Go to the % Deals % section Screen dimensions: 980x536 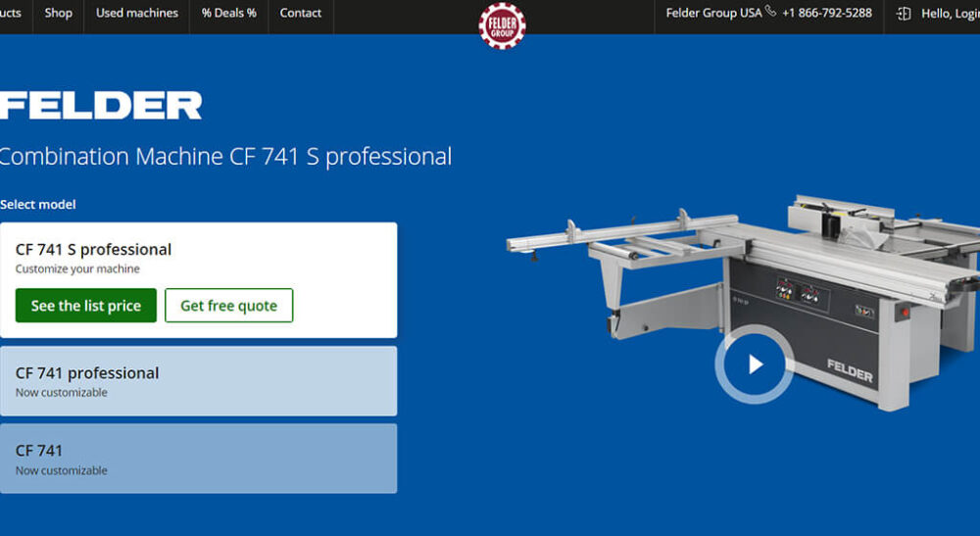click(x=228, y=13)
